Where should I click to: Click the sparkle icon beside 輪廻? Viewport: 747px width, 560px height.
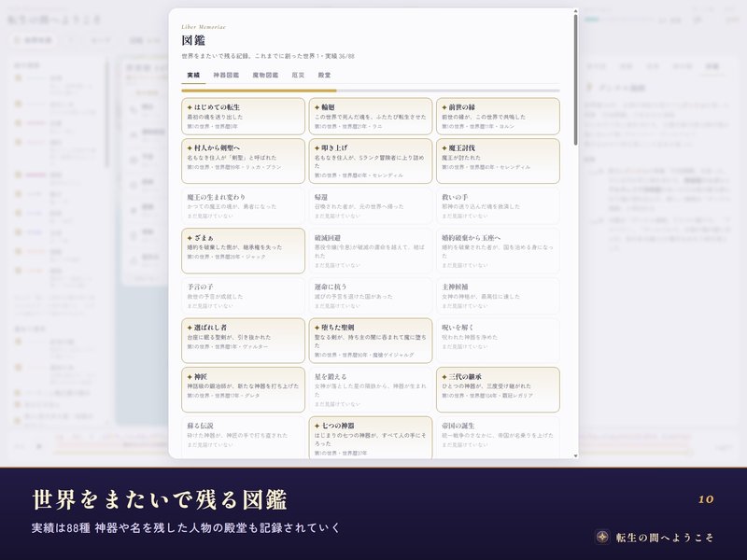(317, 107)
